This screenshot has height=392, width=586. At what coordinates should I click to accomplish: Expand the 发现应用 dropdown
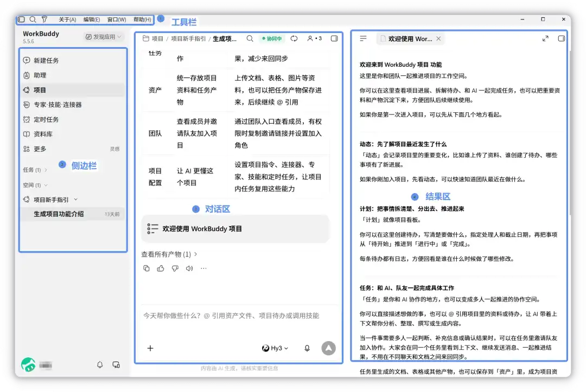(104, 36)
